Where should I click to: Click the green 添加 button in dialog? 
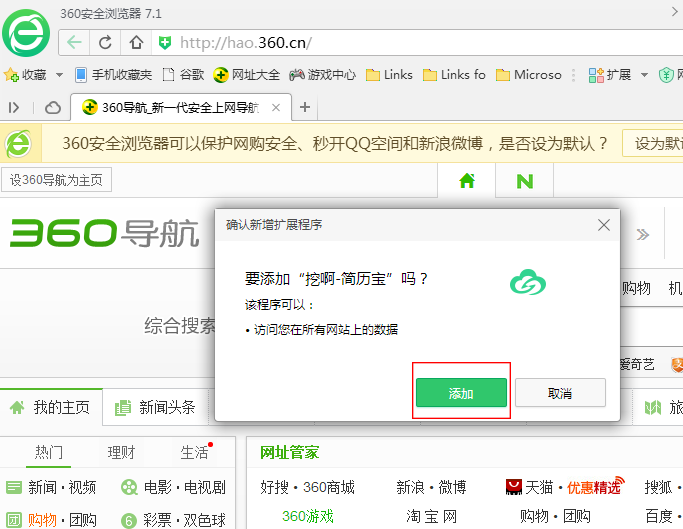(461, 393)
